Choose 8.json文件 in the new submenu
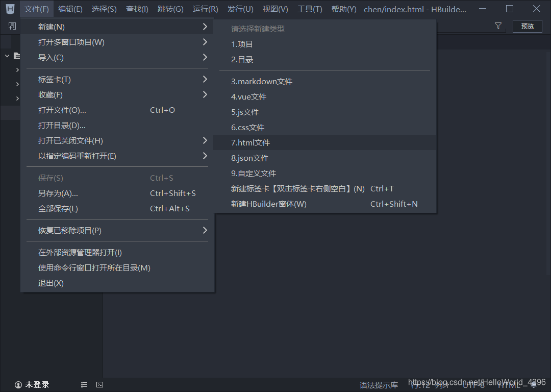Image resolution: width=551 pixels, height=392 pixels. coord(324,158)
